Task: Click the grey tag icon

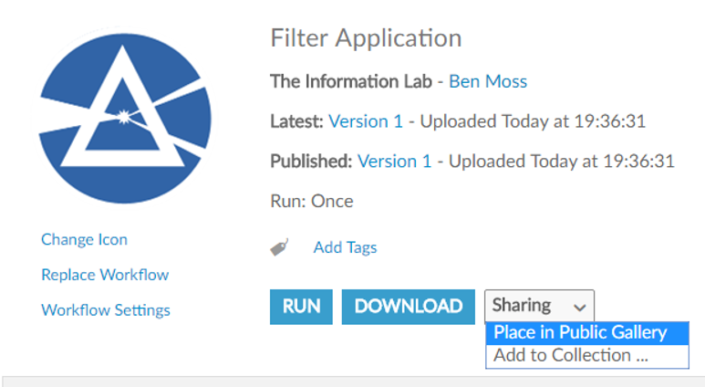Action: click(279, 247)
